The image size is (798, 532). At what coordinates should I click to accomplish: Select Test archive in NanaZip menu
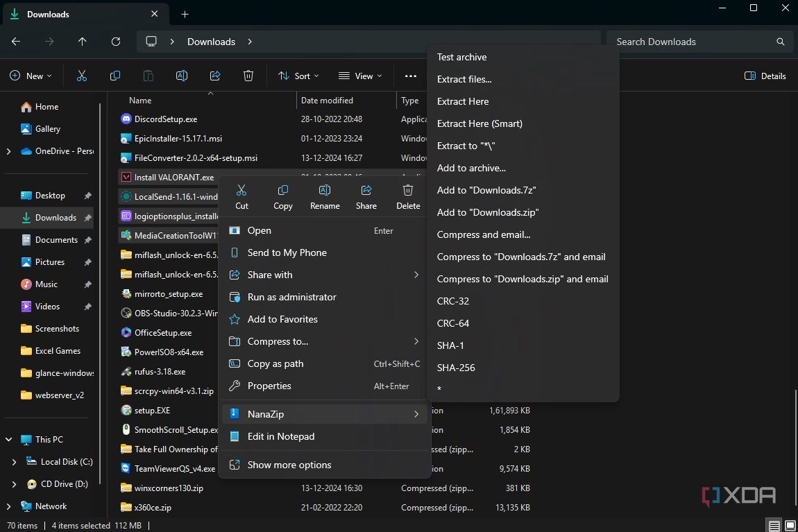pyautogui.click(x=523, y=57)
